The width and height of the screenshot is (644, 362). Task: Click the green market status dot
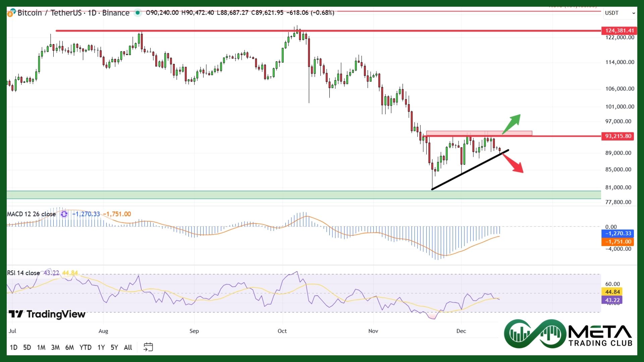138,13
